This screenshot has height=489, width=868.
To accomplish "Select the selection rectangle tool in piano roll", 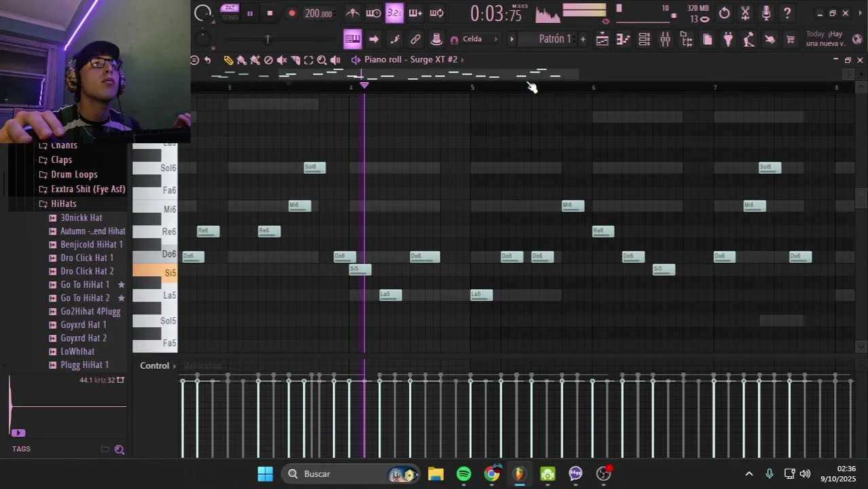I will click(x=308, y=60).
